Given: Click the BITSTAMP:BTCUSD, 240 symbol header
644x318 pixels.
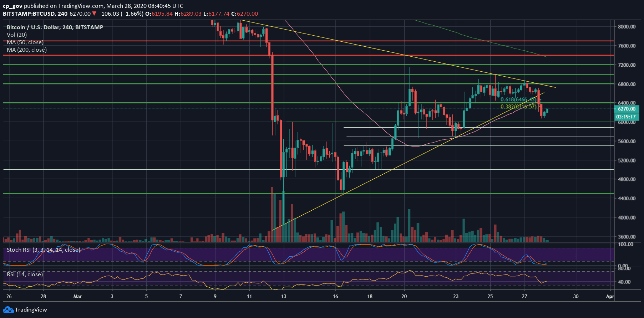Looking at the screenshot, I should click(x=35, y=14).
